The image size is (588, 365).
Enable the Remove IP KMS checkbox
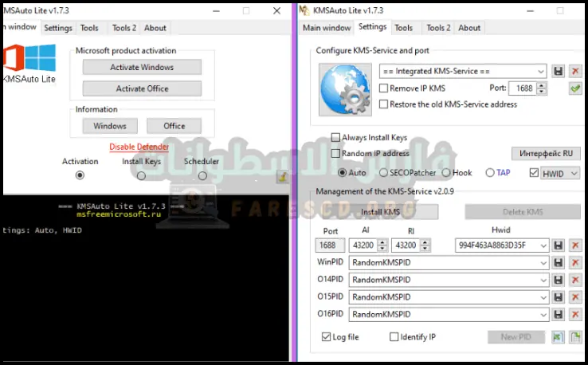384,88
